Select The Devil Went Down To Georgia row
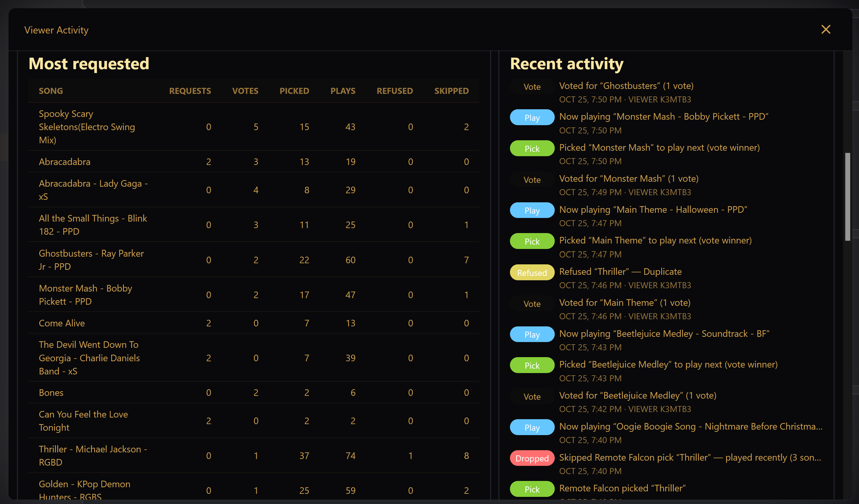 tap(254, 358)
